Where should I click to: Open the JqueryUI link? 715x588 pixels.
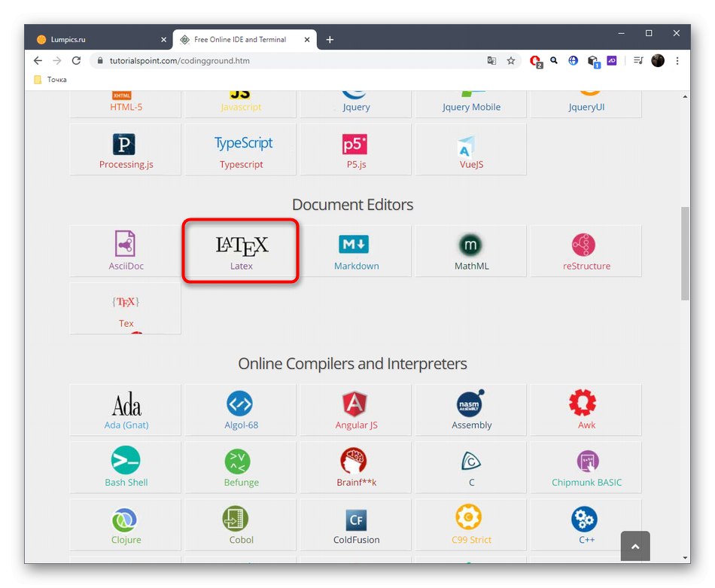click(586, 107)
